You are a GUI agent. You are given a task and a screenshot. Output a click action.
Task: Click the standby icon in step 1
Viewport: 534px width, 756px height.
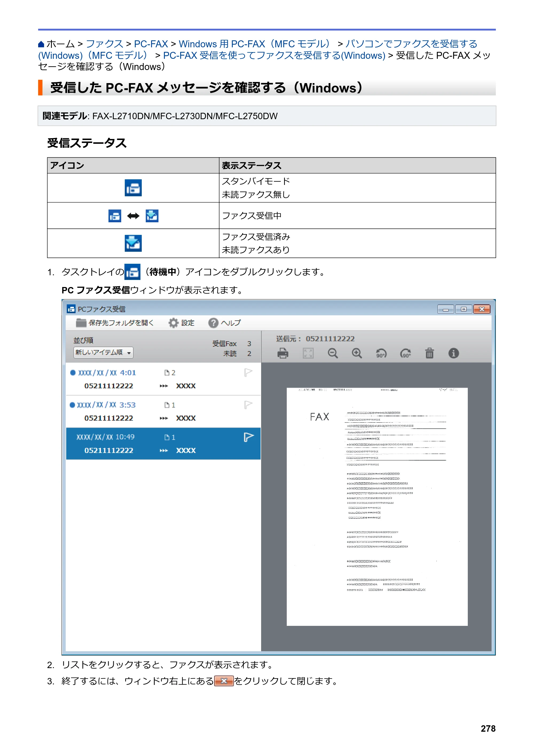pos(132,272)
